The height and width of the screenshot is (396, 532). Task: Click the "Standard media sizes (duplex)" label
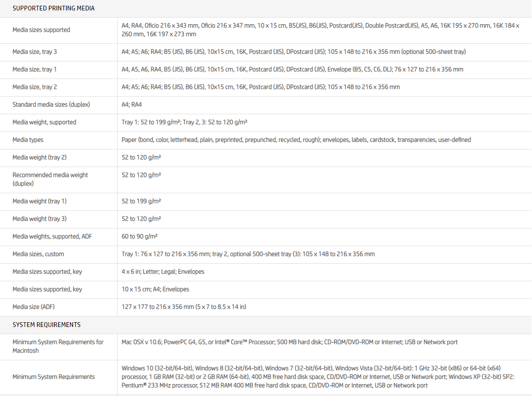coord(51,105)
